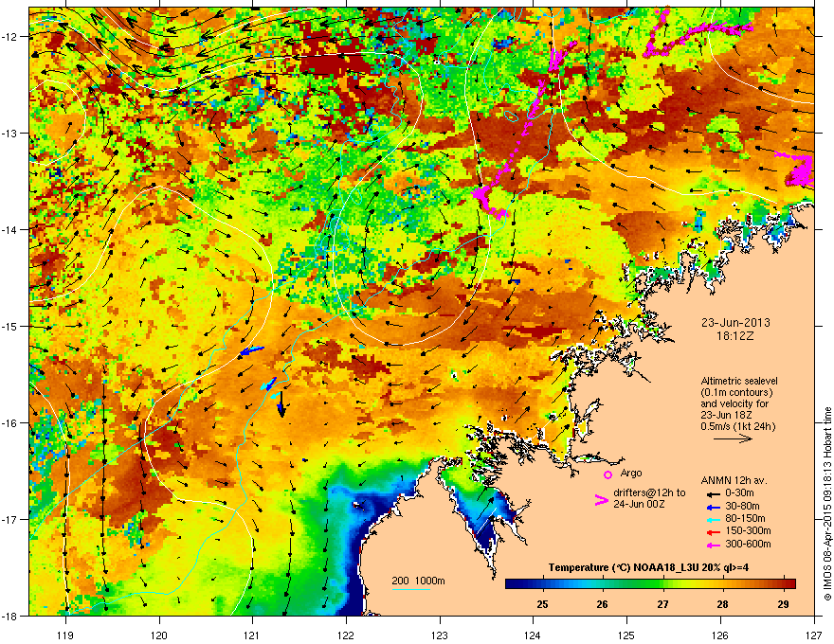Select the date label 23-Jun-2013
Viewport: 834px width, 644px height.
(x=735, y=323)
